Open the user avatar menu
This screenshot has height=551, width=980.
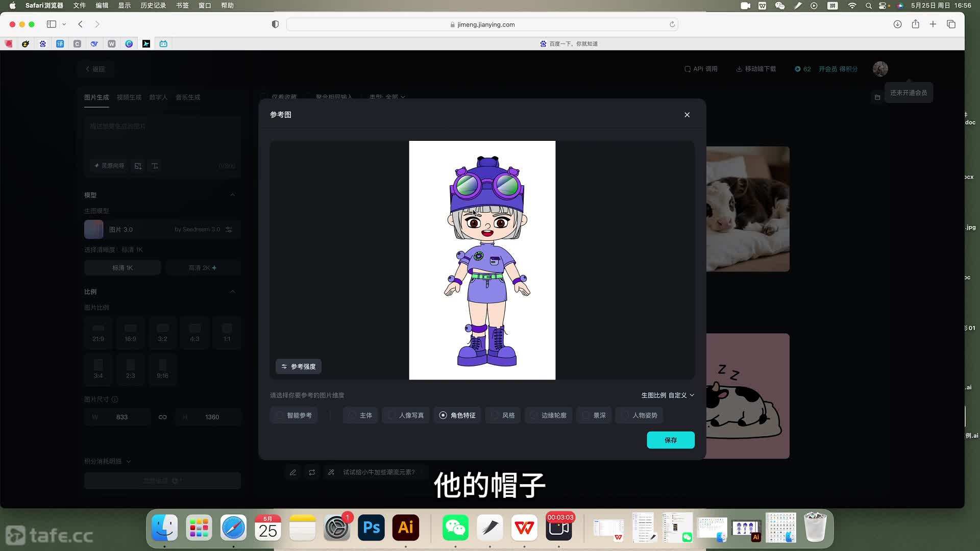click(880, 69)
